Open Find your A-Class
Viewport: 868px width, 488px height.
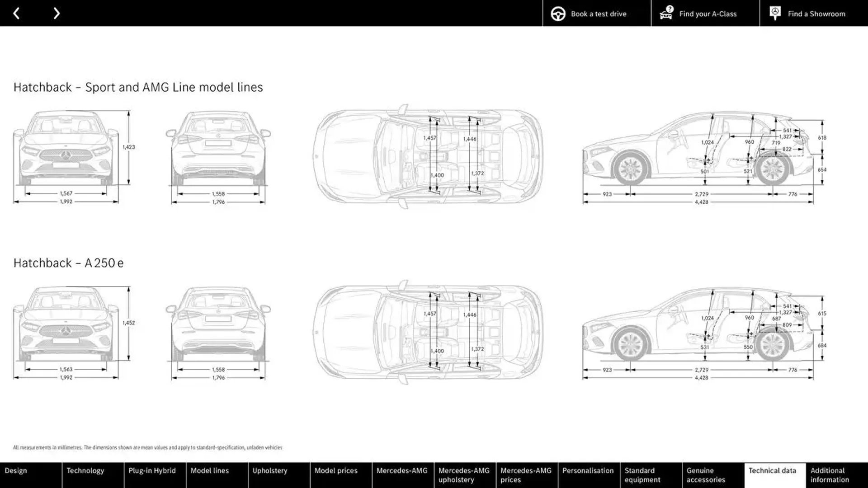705,14
